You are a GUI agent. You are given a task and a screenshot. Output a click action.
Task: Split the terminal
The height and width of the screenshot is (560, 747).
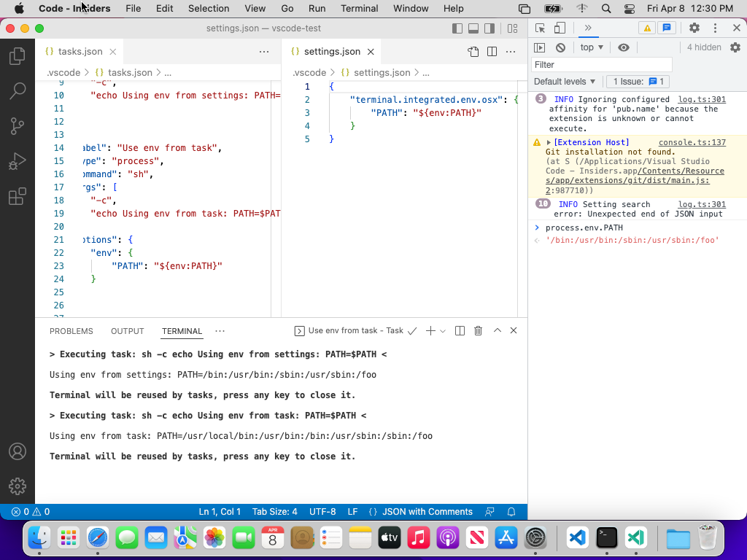click(x=460, y=330)
